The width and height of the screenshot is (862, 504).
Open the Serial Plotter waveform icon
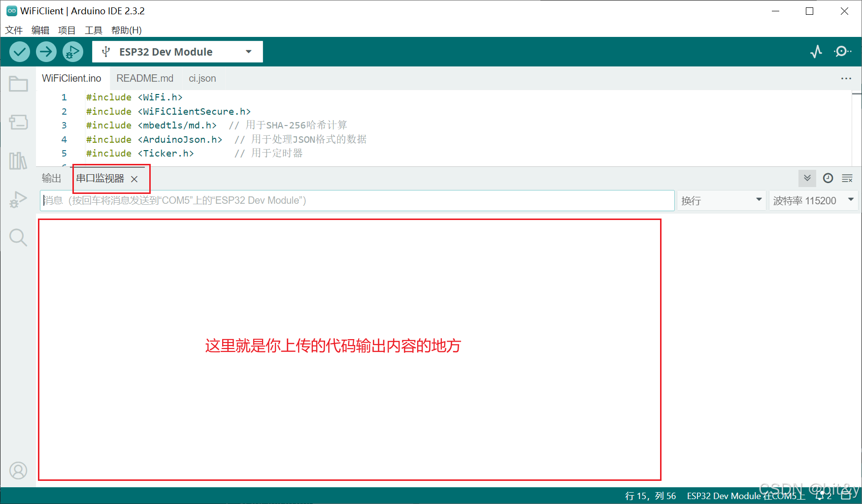(816, 52)
